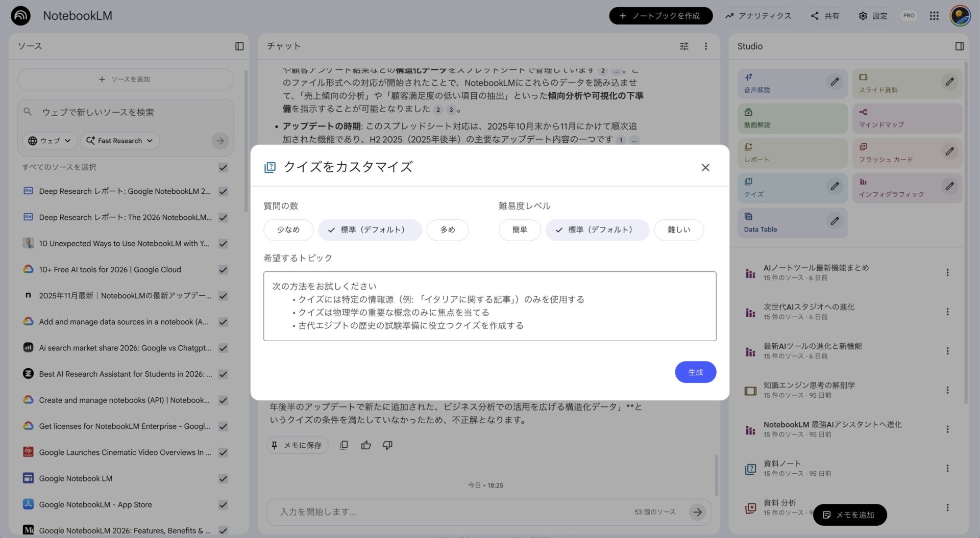Select 難しい difficulty level
Viewport: 980px width, 538px height.
coord(679,229)
